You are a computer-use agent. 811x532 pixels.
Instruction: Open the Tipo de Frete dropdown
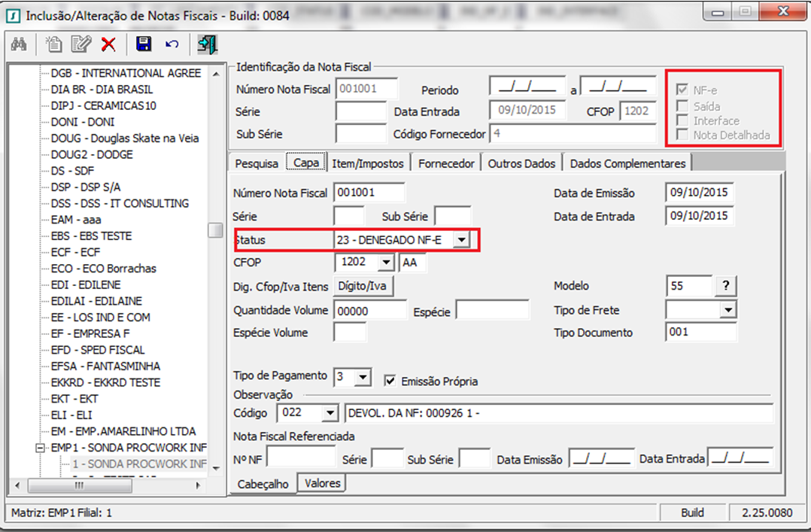click(x=727, y=310)
